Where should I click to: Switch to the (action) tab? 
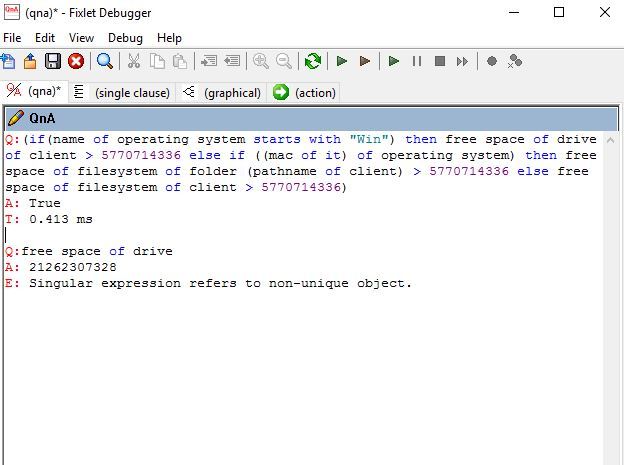(304, 92)
